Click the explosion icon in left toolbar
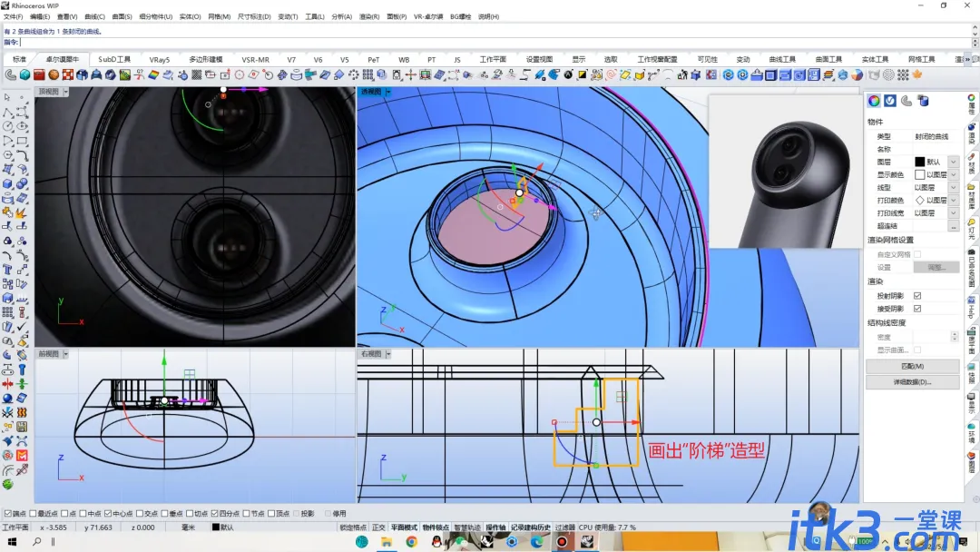 22,212
